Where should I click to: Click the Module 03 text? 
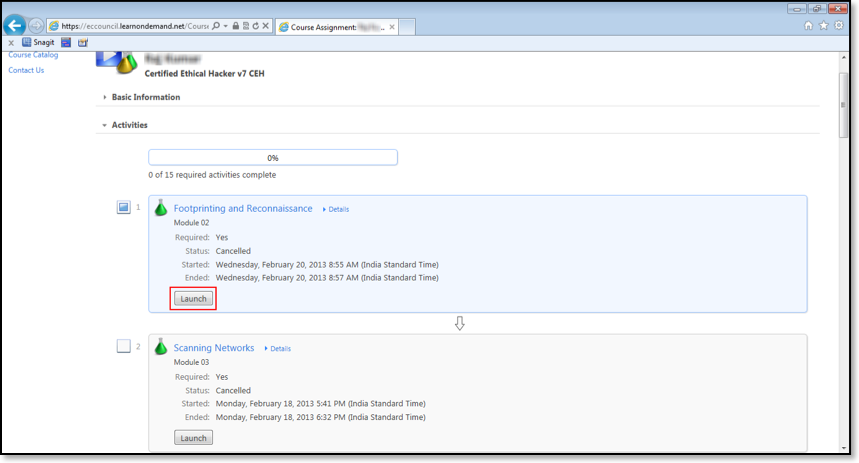[x=191, y=362]
